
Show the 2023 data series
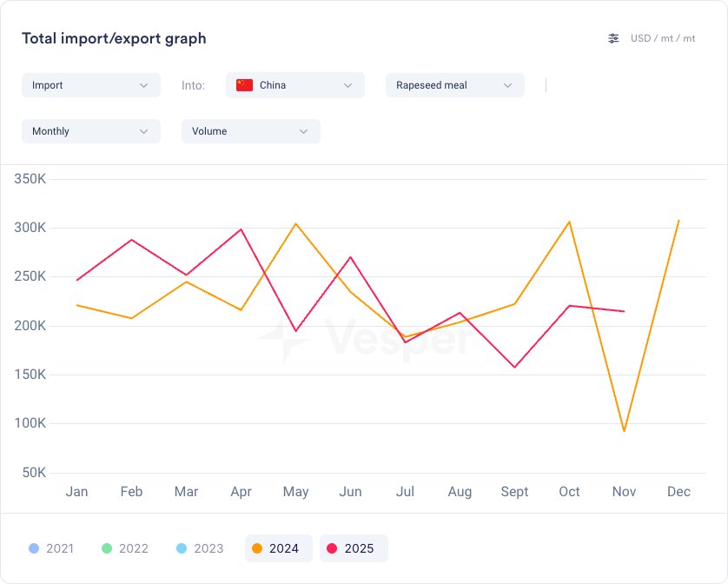(200, 548)
